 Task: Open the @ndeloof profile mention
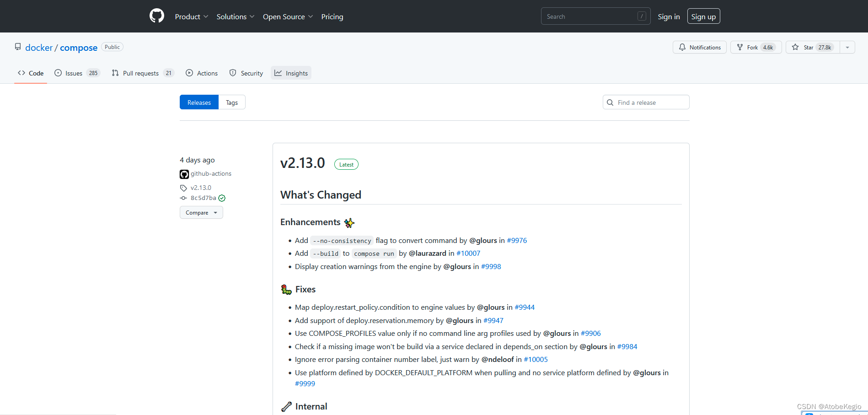click(498, 359)
